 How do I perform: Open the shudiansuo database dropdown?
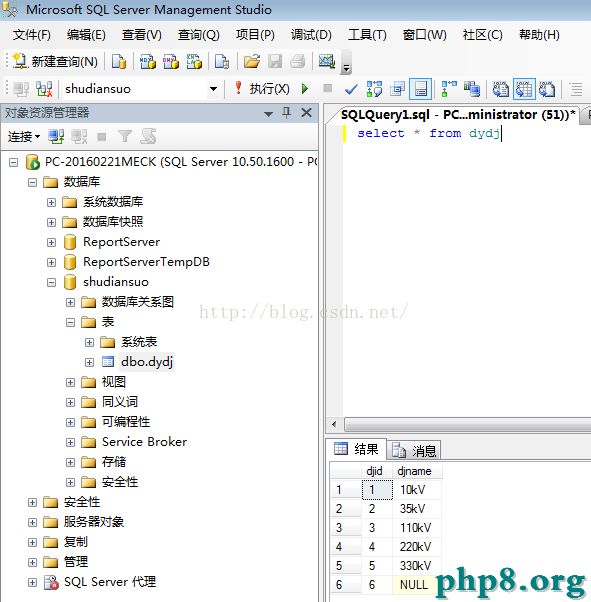point(214,89)
